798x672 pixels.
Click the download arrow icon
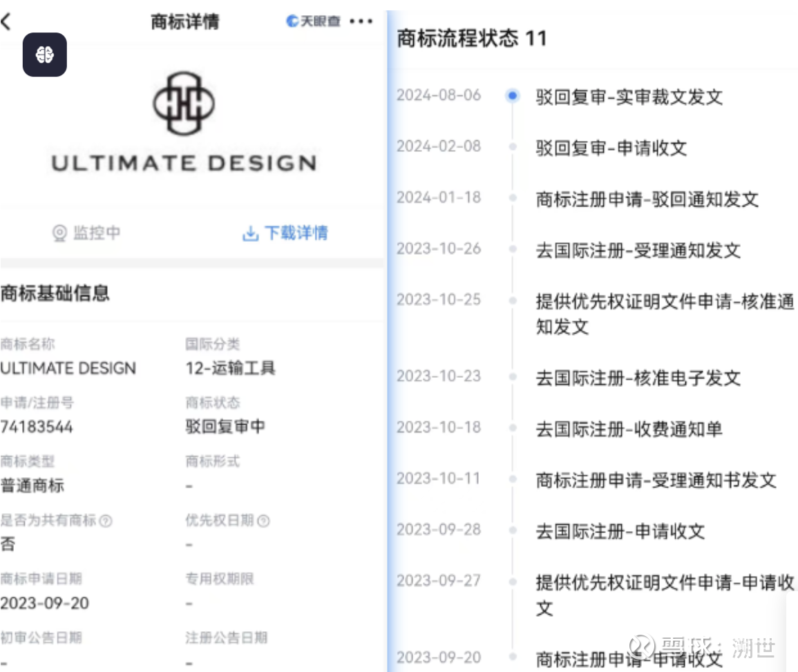[250, 233]
